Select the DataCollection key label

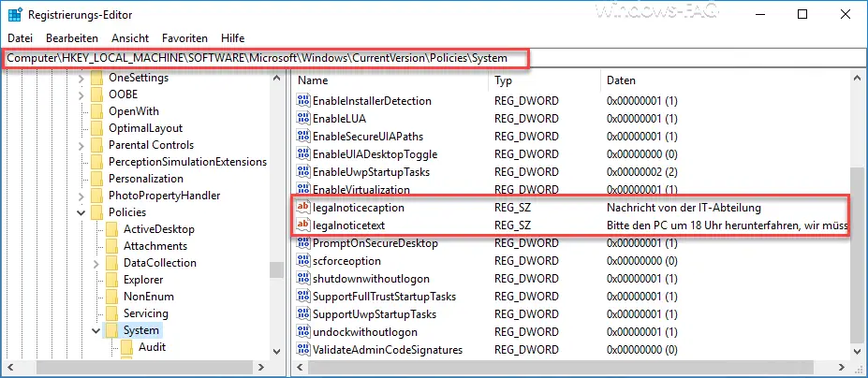(x=159, y=262)
